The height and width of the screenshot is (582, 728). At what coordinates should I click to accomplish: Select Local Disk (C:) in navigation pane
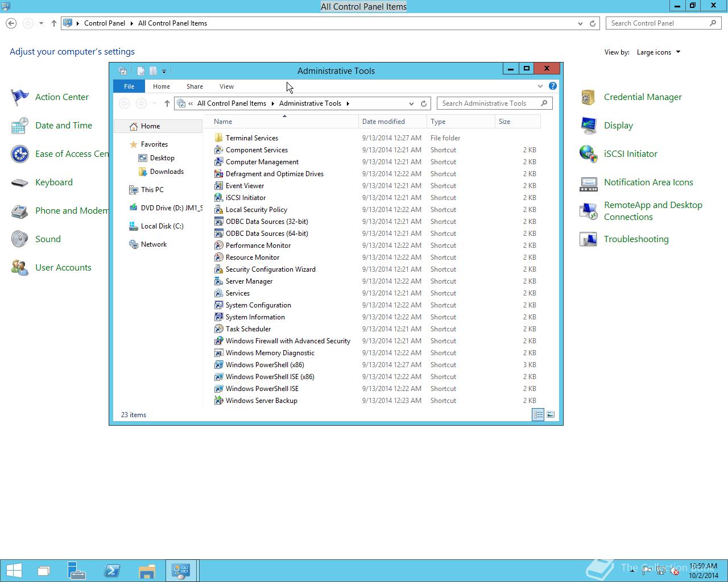pyautogui.click(x=162, y=226)
